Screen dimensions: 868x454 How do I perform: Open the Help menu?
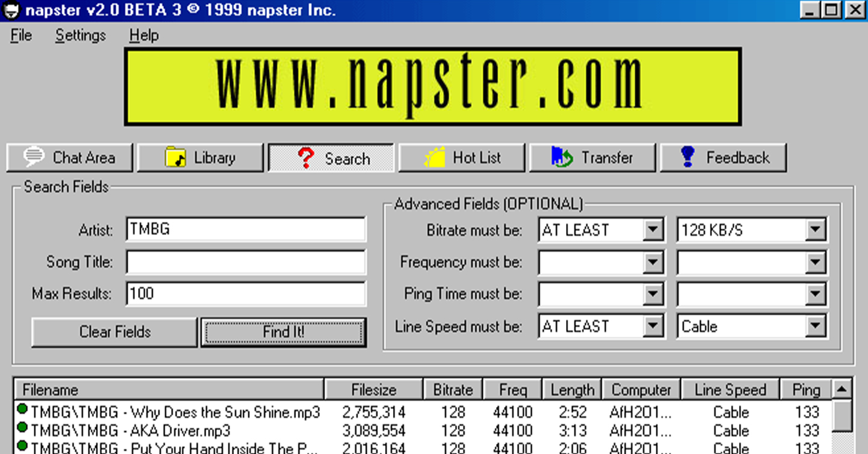click(x=143, y=36)
